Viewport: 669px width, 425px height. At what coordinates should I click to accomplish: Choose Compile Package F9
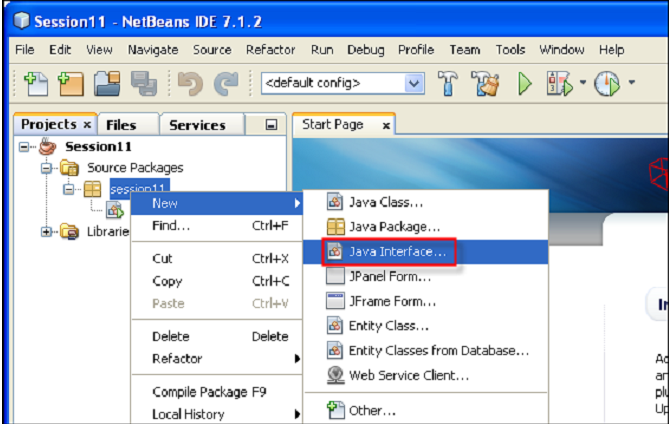pos(217,392)
